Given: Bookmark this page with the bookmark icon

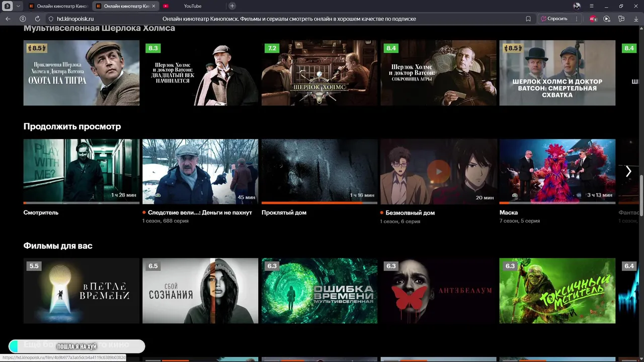Looking at the screenshot, I should point(528,19).
